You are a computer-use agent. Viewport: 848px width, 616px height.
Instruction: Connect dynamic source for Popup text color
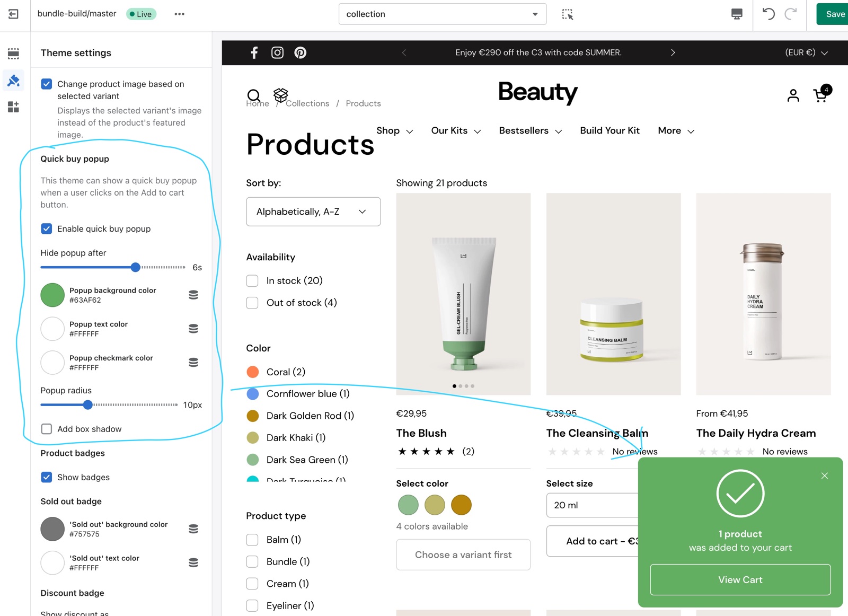point(193,329)
